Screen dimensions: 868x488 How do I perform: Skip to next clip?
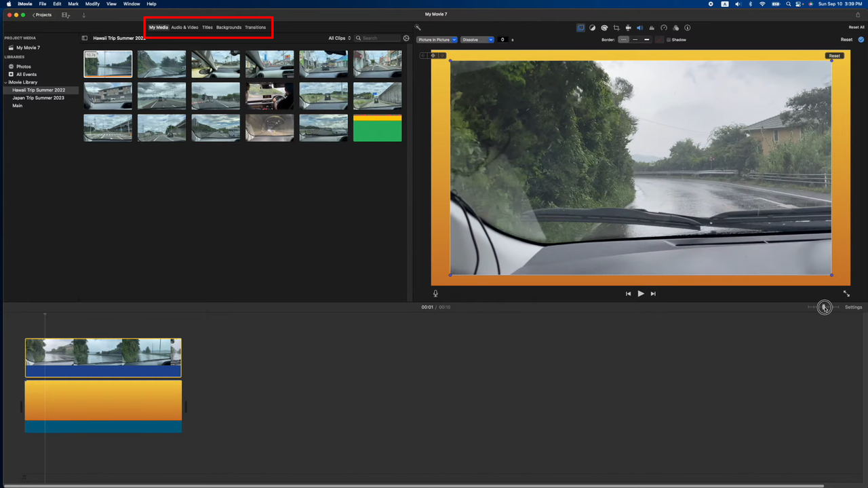653,294
